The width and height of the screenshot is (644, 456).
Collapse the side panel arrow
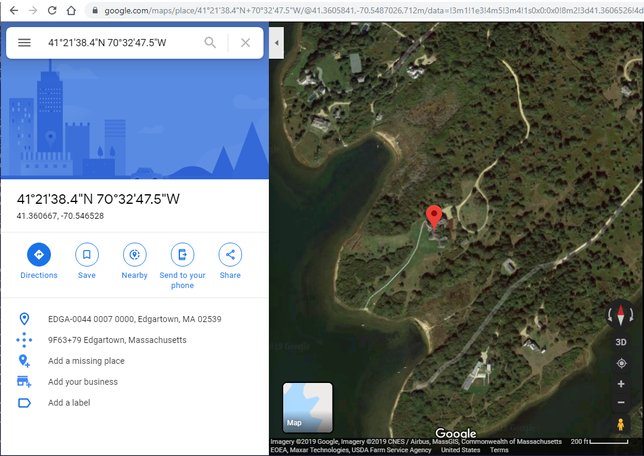[x=276, y=43]
